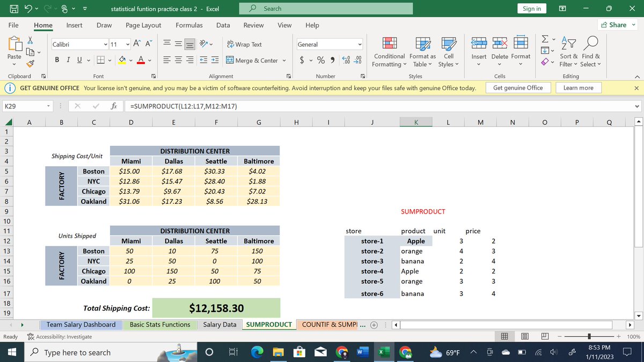Expand the formula bar chevron
Screen dimensions: 644x362
coord(637,106)
